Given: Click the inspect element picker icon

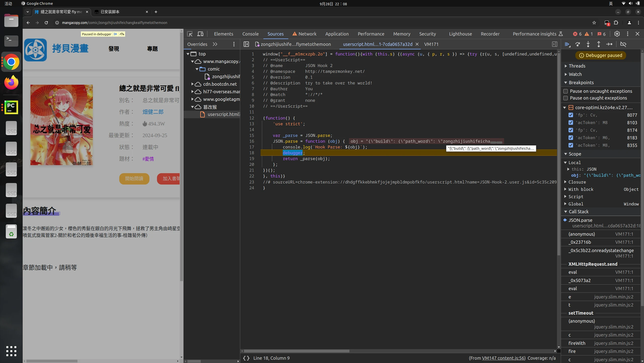Looking at the screenshot, I should pos(190,34).
